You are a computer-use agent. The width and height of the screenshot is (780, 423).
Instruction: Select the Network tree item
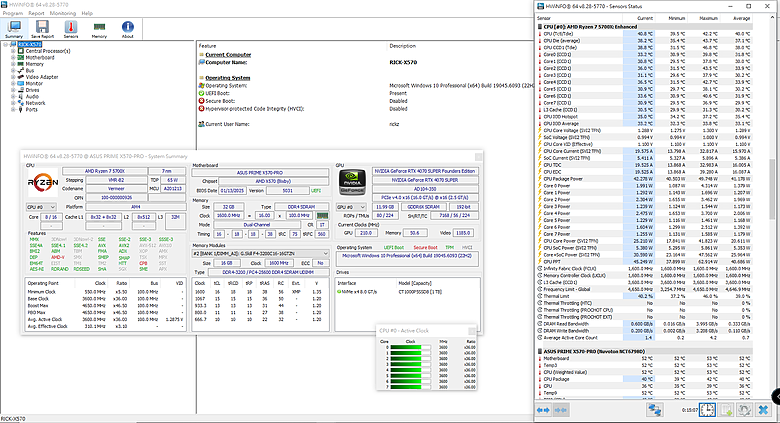[x=35, y=103]
